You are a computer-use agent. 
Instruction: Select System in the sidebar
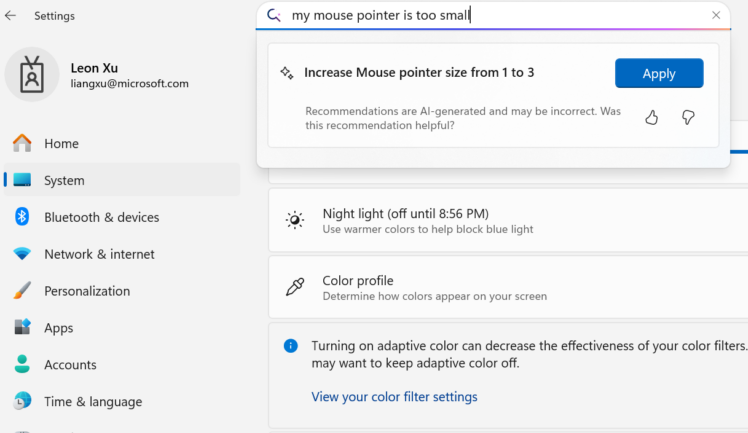[64, 181]
